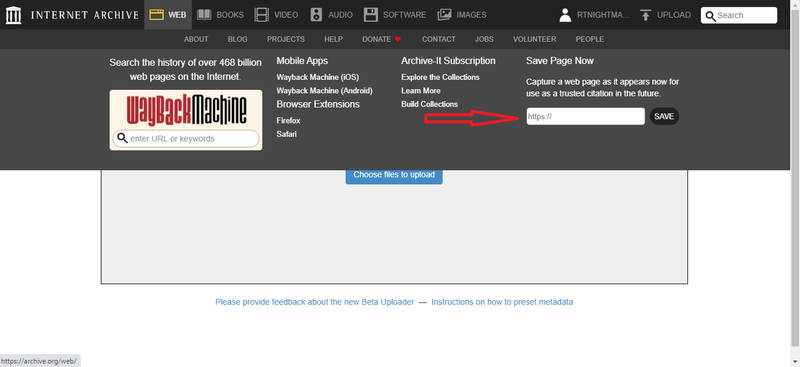Open the VOLUNTEER link
The image size is (800, 367).
coord(535,39)
